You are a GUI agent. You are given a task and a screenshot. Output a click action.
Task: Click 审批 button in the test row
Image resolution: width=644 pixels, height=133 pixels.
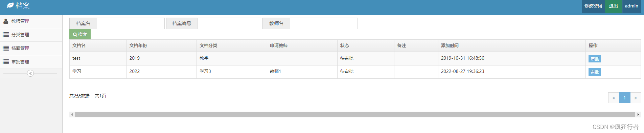[x=594, y=59]
